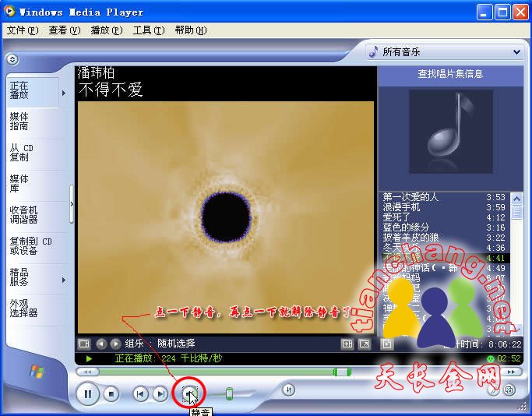Select the song 蓝色的缘分 in the playlist
The height and width of the screenshot is (416, 532).
(444, 227)
